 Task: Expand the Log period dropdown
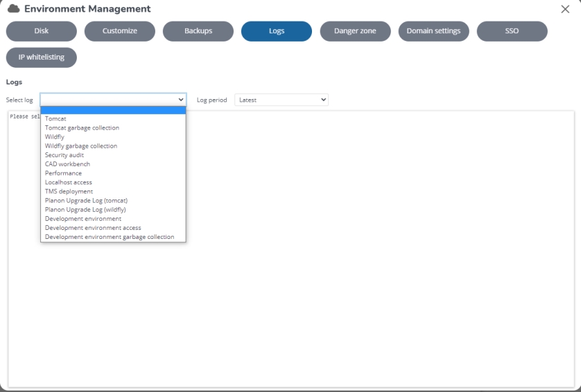coord(281,100)
